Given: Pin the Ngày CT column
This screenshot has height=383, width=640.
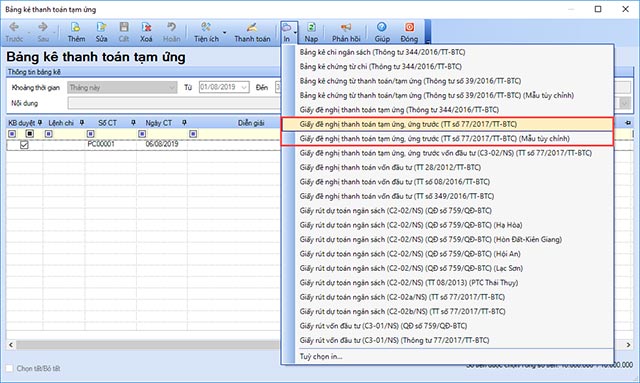Looking at the screenshot, I should [x=184, y=122].
